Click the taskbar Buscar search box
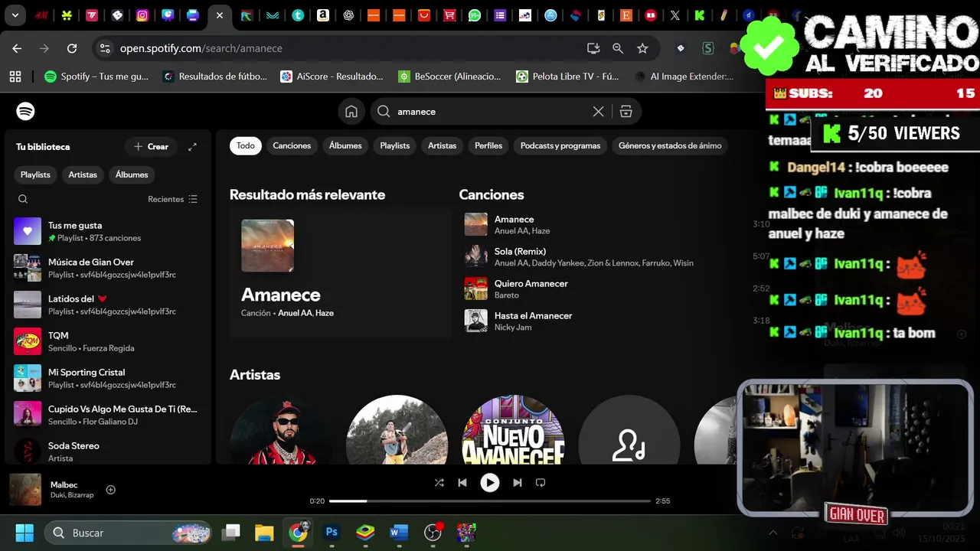 [x=129, y=533]
